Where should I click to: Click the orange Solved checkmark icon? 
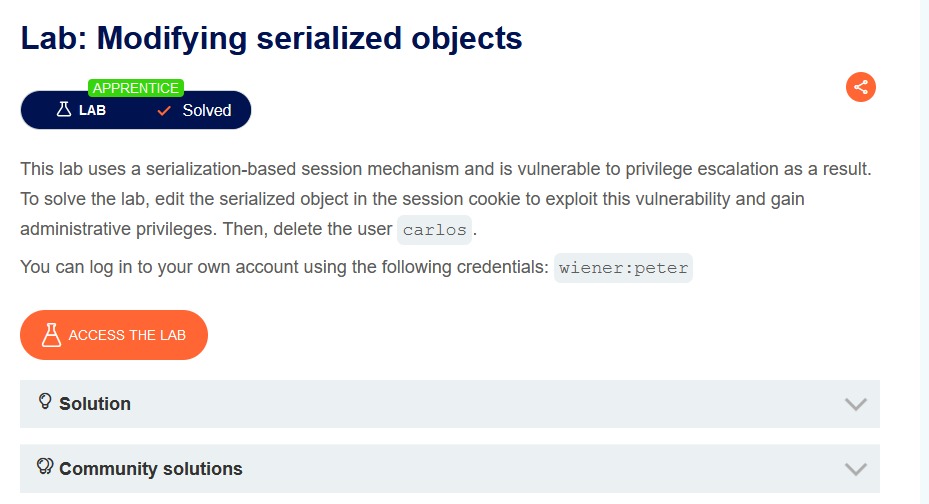click(x=164, y=110)
